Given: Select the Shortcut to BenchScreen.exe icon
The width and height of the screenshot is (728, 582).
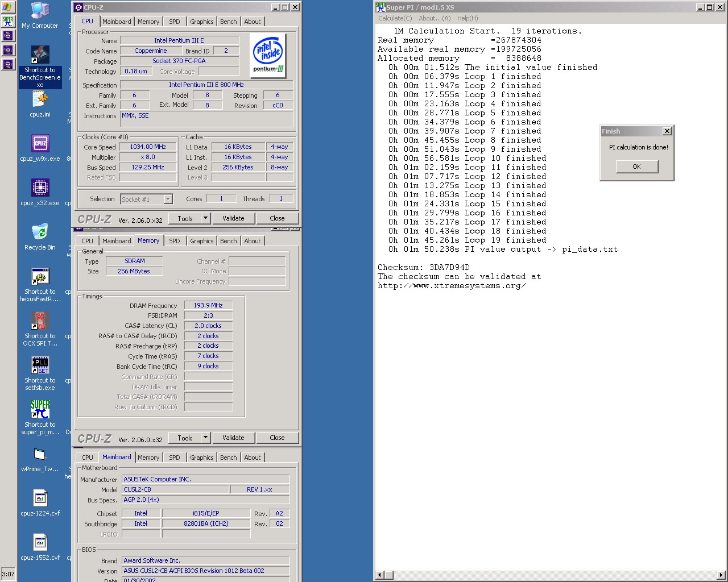Looking at the screenshot, I should (x=40, y=67).
